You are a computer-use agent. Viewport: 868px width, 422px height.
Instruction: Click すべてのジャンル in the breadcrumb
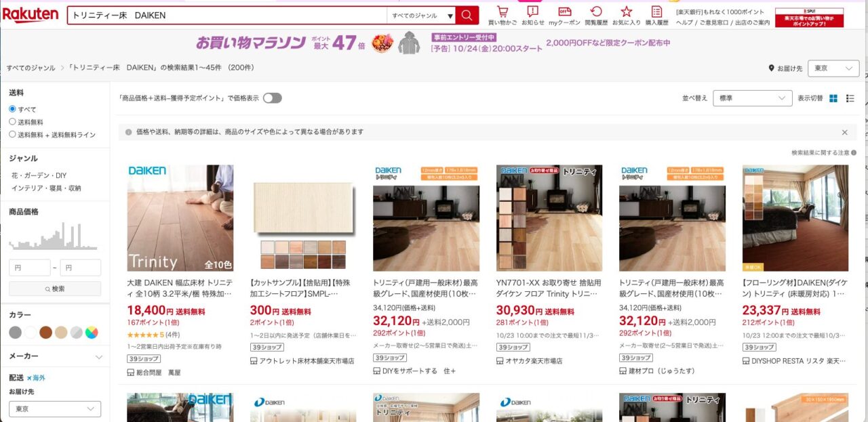(x=31, y=68)
